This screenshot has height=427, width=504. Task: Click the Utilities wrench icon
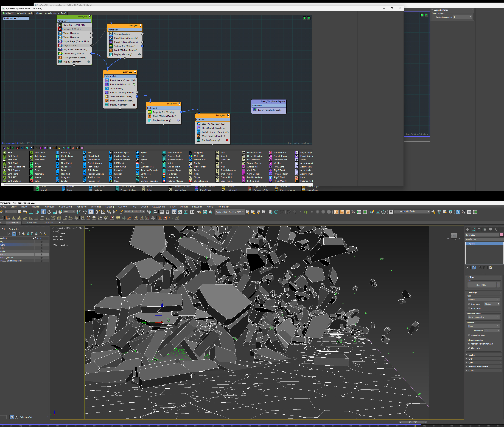(x=496, y=229)
